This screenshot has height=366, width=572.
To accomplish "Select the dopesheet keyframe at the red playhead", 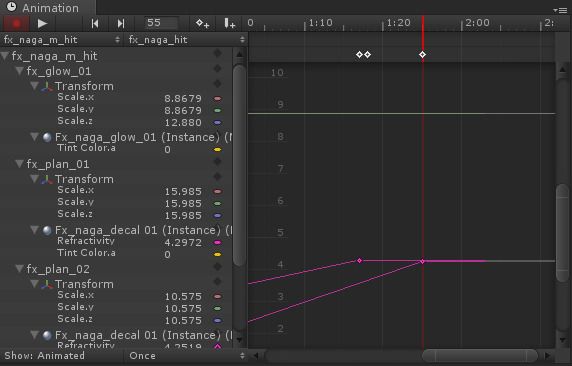I will coord(422,54).
